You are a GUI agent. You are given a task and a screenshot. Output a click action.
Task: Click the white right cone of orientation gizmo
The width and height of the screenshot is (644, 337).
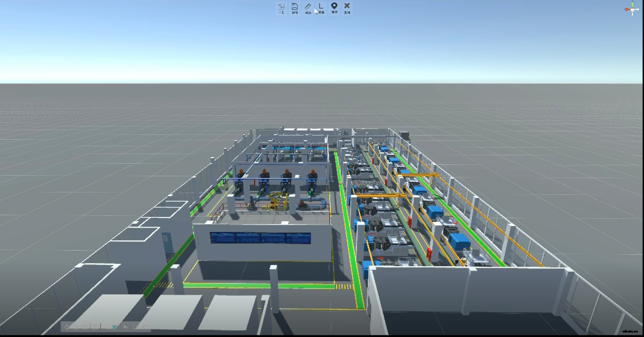(x=637, y=9)
